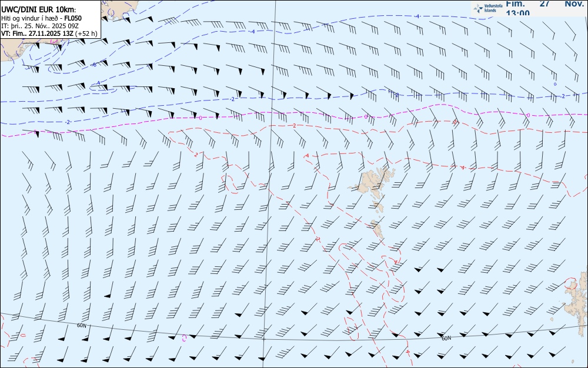
Task: Click the "Nóv." month label in the header
Action: pos(574,4)
